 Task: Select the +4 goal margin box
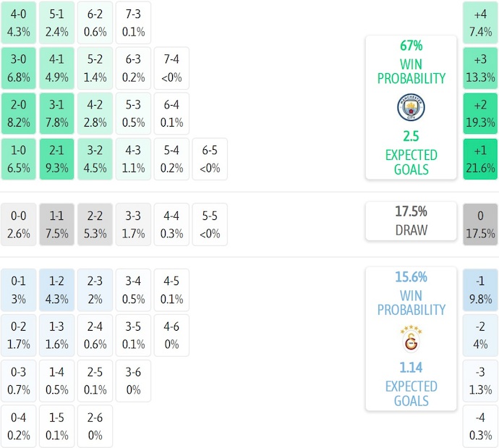481,22
